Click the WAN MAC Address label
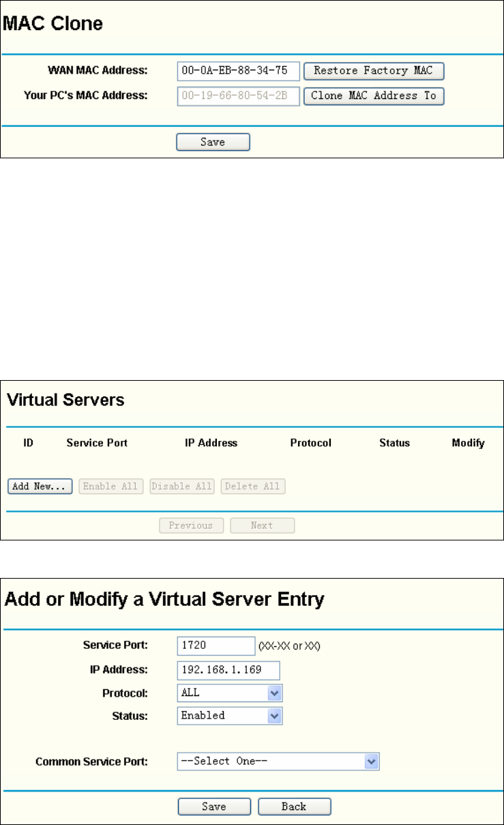Viewport: 504px width, 825px height. (x=98, y=70)
